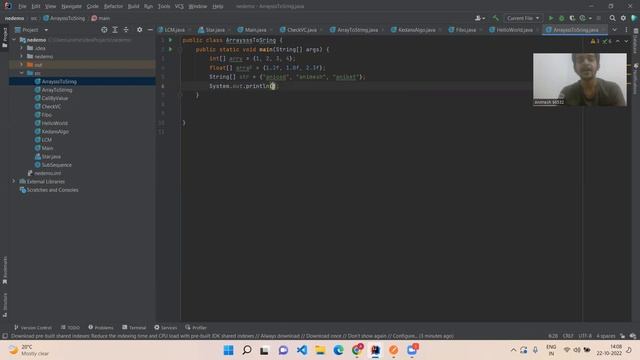Build project with the hammer icon
The image size is (640, 360).
click(496, 18)
